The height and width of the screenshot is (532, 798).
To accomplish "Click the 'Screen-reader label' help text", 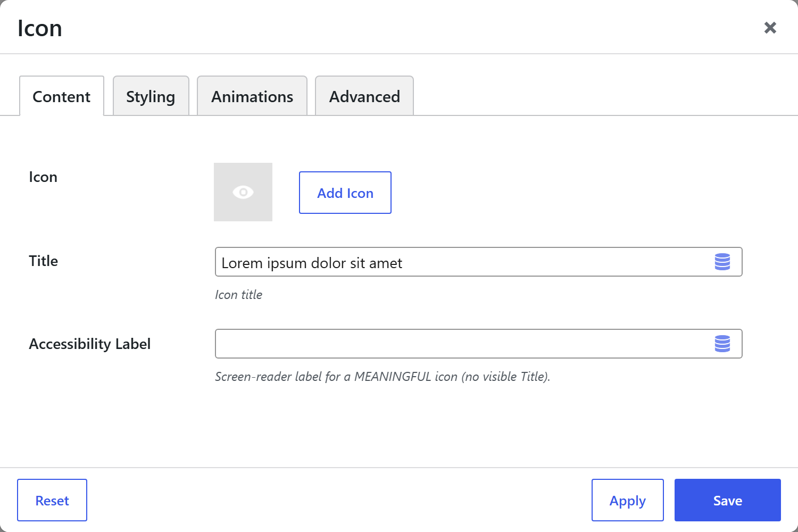I will [383, 377].
